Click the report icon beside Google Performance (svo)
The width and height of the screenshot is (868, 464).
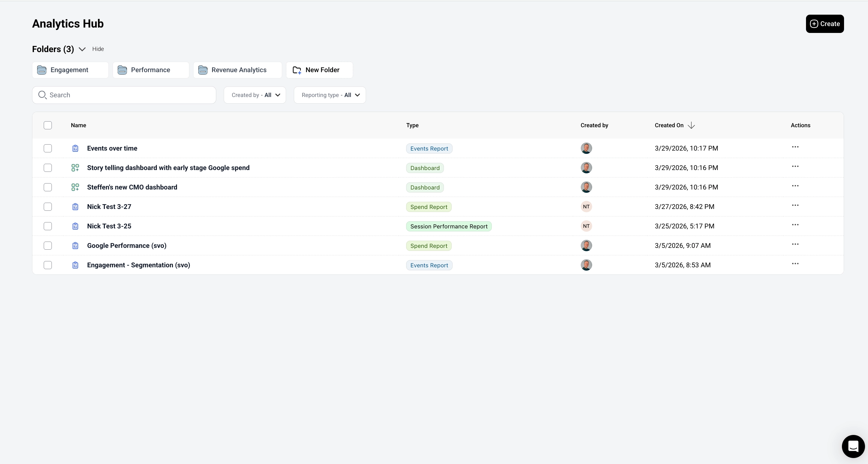click(x=75, y=246)
